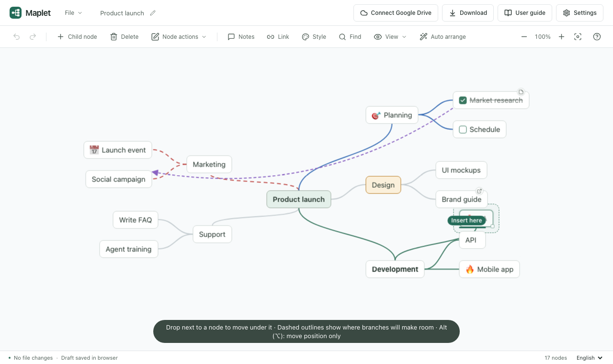Check the Schedule checkbox

click(463, 129)
